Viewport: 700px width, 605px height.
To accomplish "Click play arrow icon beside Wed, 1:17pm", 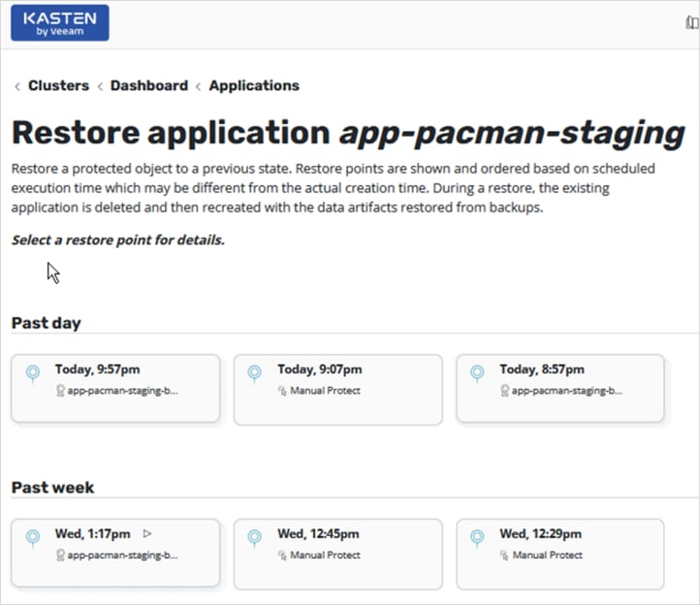I will tap(147, 533).
